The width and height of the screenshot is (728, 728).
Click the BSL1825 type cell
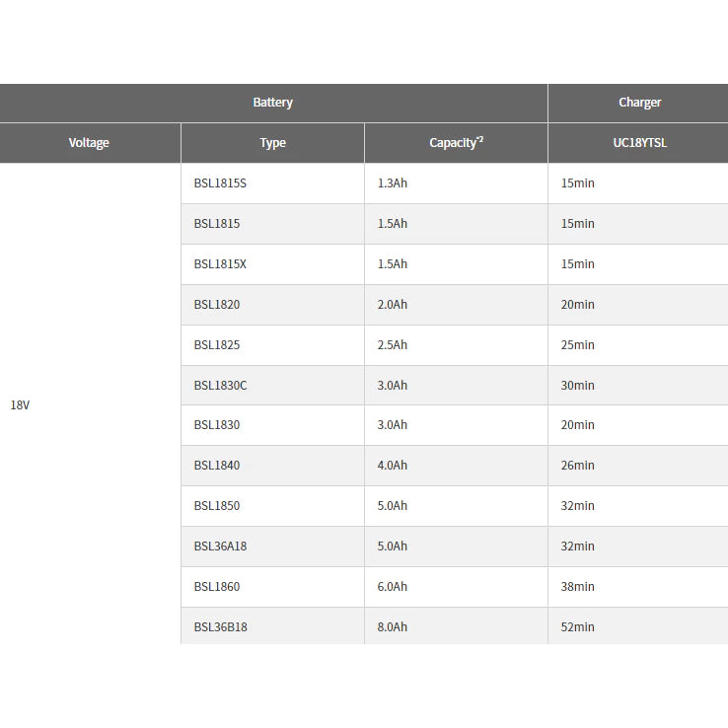[x=272, y=345]
